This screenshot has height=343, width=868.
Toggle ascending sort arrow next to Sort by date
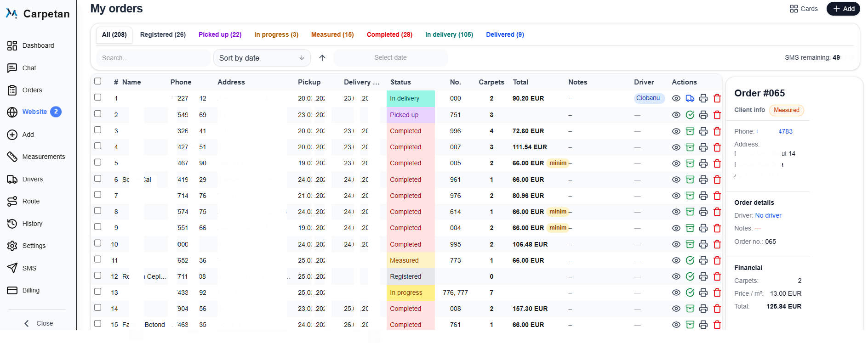322,58
